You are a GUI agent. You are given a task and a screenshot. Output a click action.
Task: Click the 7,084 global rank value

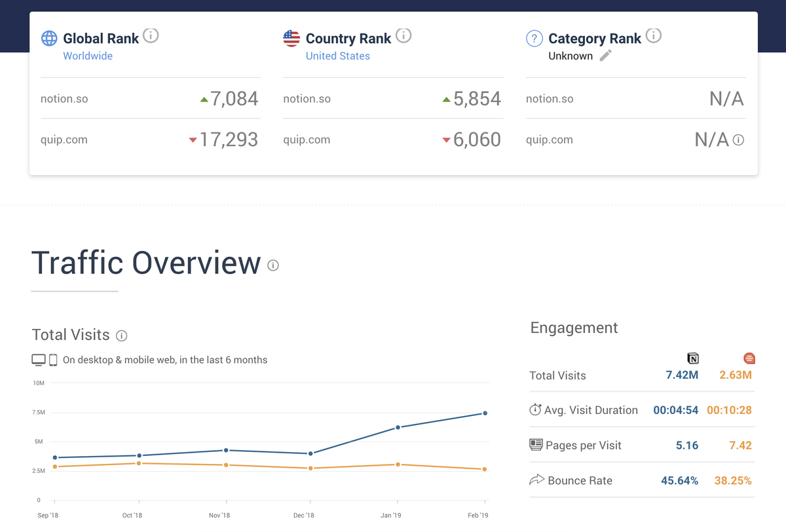point(234,99)
